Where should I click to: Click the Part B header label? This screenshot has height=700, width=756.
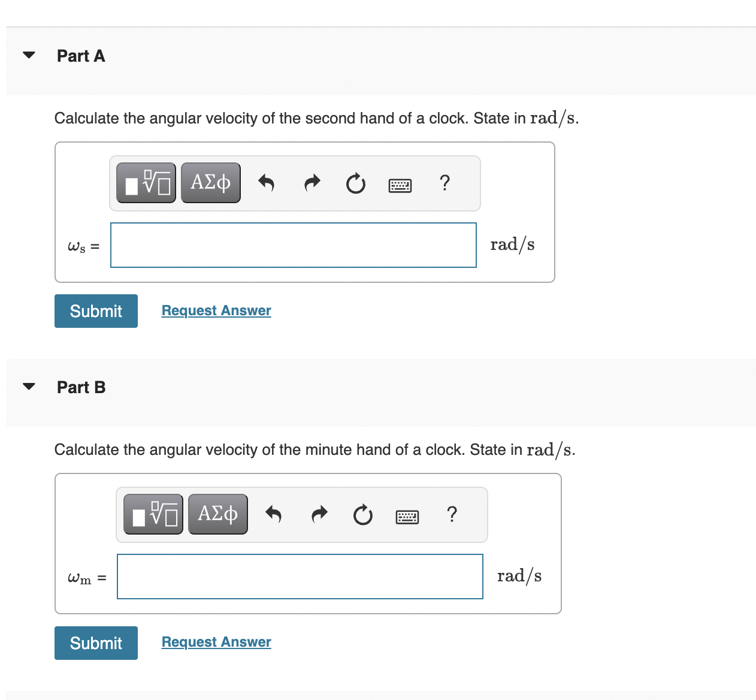pyautogui.click(x=81, y=387)
